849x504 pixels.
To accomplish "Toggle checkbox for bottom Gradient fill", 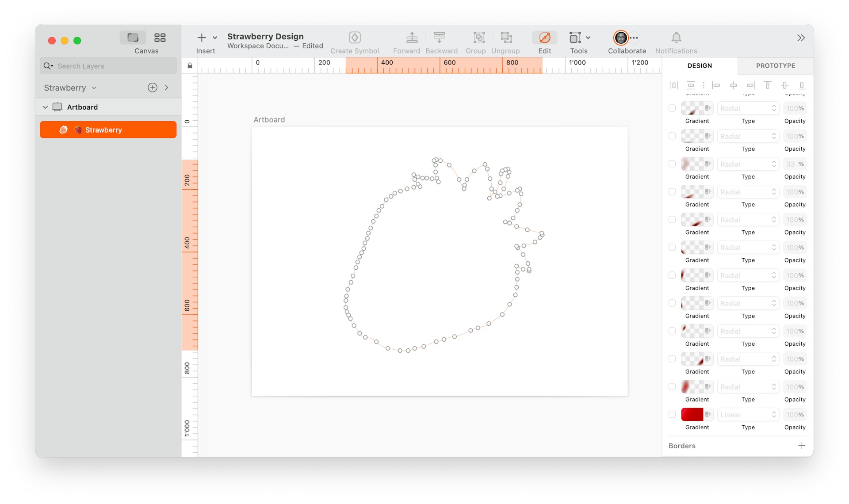I will (x=673, y=415).
